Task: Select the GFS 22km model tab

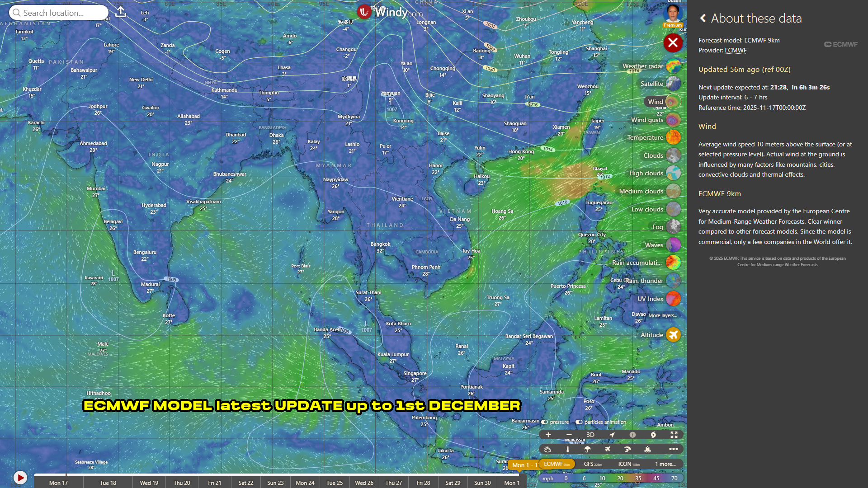Action: pyautogui.click(x=593, y=464)
